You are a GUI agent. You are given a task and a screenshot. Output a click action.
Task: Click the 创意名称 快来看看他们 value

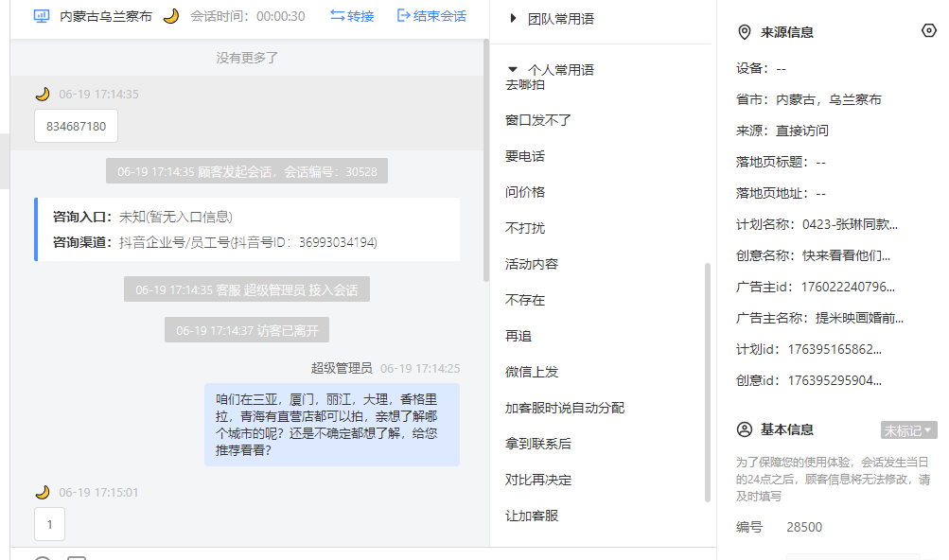click(x=846, y=255)
